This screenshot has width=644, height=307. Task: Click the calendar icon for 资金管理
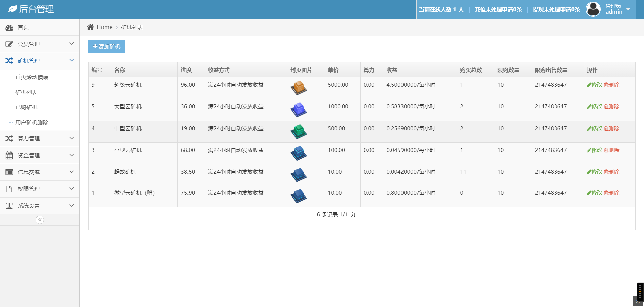(x=9, y=155)
